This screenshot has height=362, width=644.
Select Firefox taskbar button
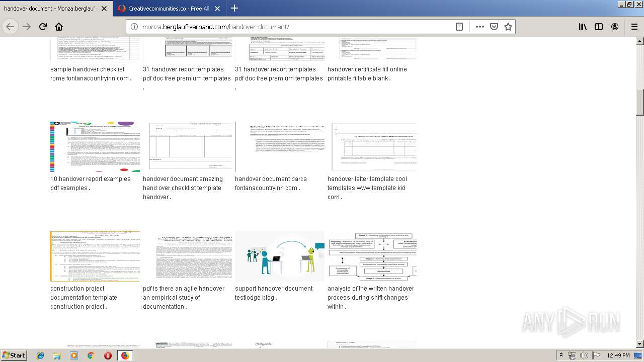click(125, 355)
